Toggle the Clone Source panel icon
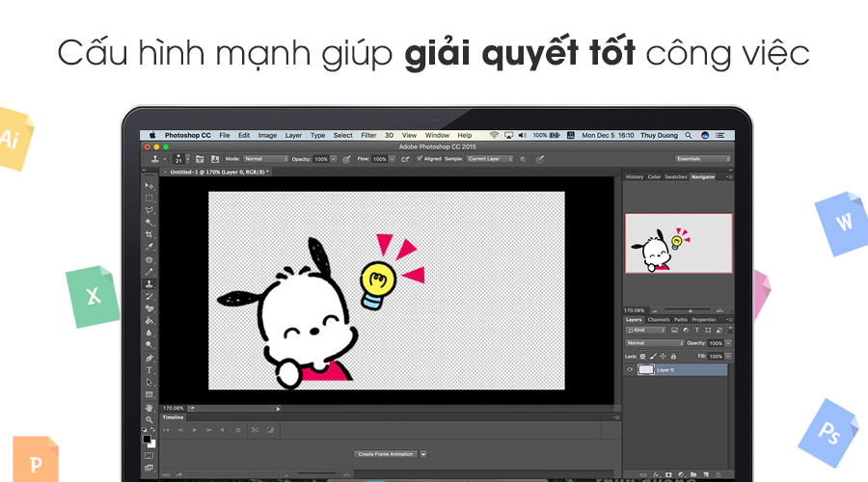Viewport: 868px width, 482px height. pos(198,158)
